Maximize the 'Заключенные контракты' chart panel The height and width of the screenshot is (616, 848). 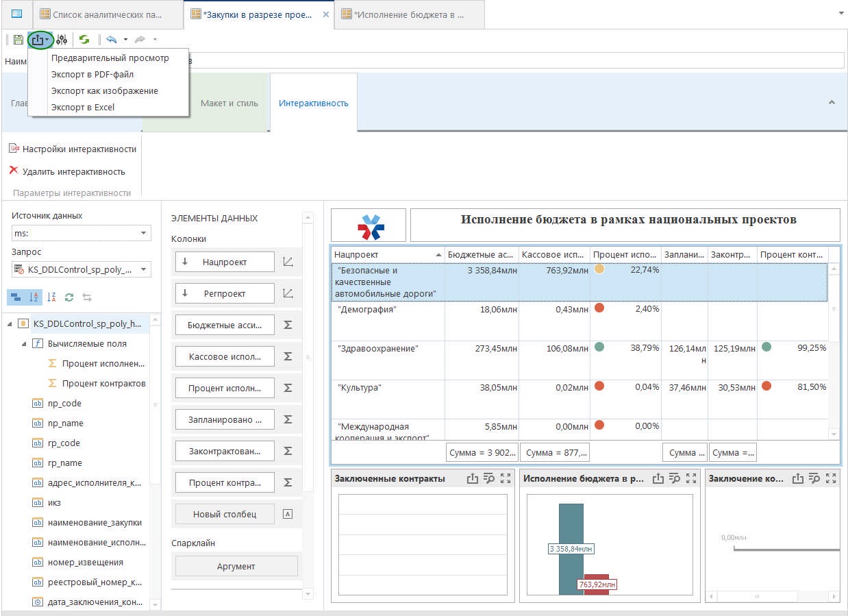(x=506, y=479)
